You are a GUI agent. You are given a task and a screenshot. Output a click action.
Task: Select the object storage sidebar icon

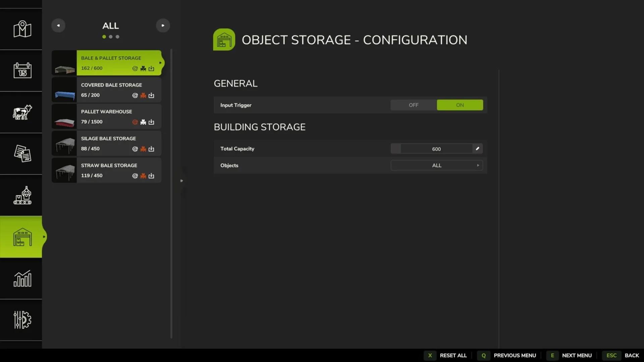[21, 237]
